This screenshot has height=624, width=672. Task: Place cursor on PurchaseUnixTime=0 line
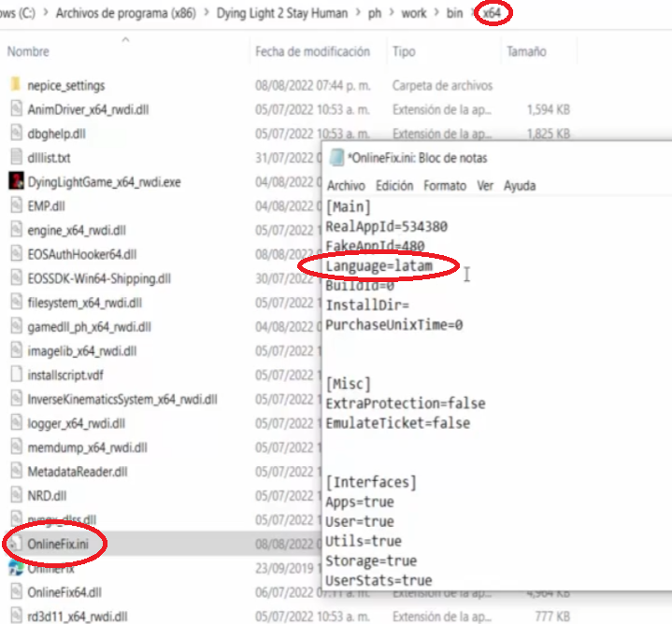click(393, 325)
